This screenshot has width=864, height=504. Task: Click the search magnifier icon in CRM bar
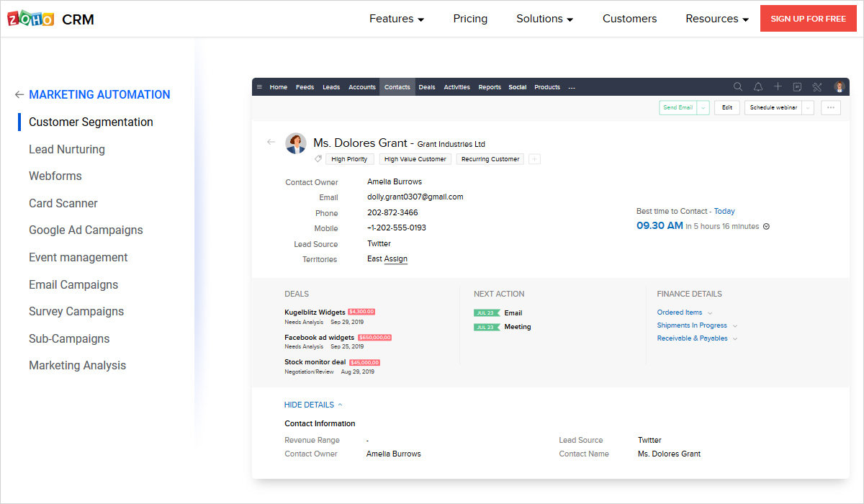[x=738, y=87]
